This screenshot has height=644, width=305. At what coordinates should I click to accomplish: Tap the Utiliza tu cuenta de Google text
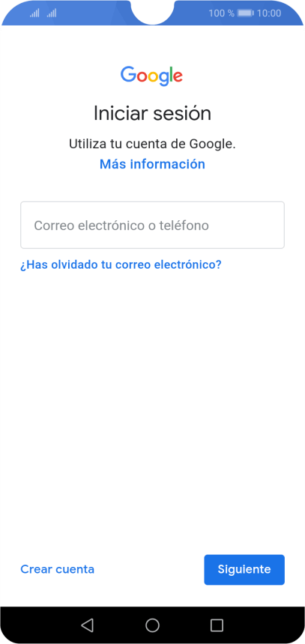click(x=152, y=144)
